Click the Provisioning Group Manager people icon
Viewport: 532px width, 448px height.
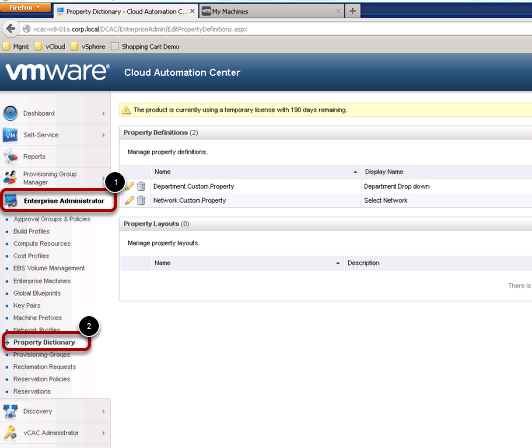pos(10,178)
